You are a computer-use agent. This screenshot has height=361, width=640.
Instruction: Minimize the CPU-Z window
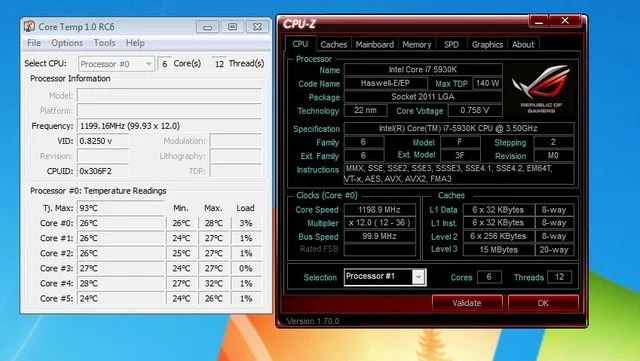coord(539,21)
